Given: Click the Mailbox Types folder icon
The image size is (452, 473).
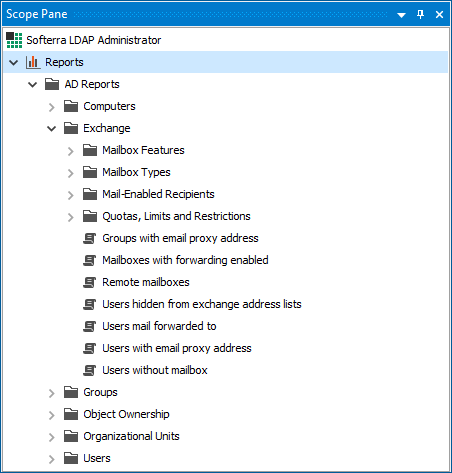Looking at the screenshot, I should click(x=90, y=172).
